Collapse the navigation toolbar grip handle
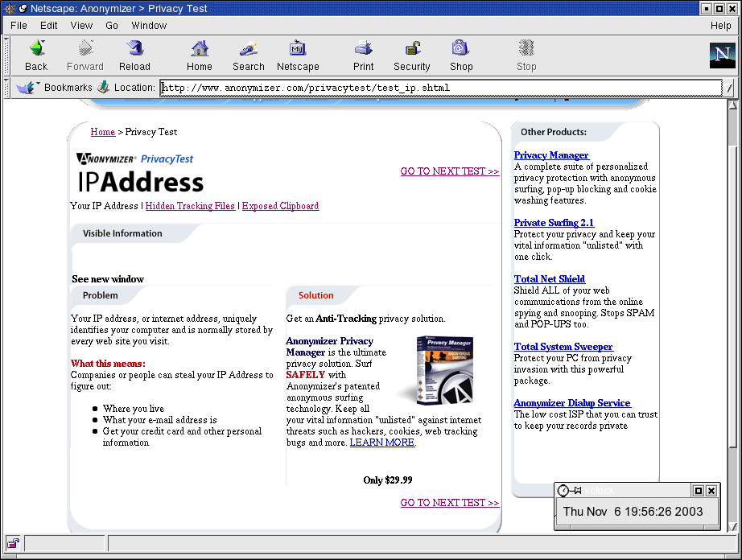Viewport: 742px width, 560px height. coord(6,56)
